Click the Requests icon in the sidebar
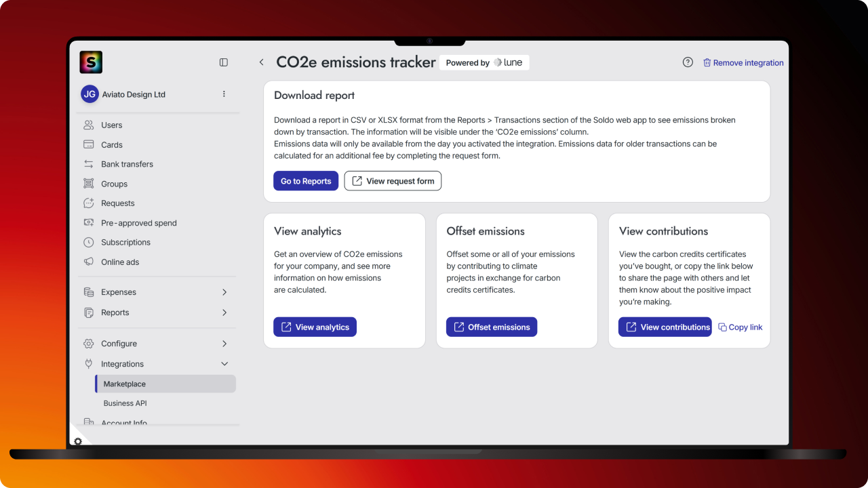868x488 pixels. pyautogui.click(x=88, y=203)
